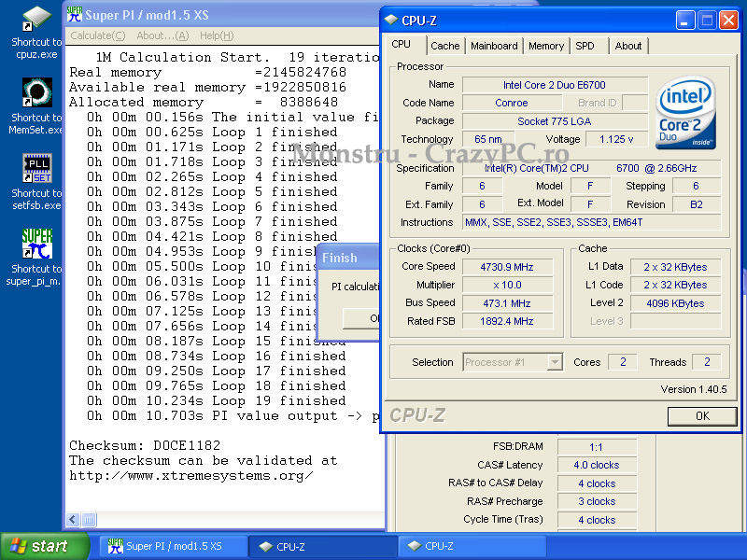Click the Technology value 65 nm

click(x=488, y=139)
